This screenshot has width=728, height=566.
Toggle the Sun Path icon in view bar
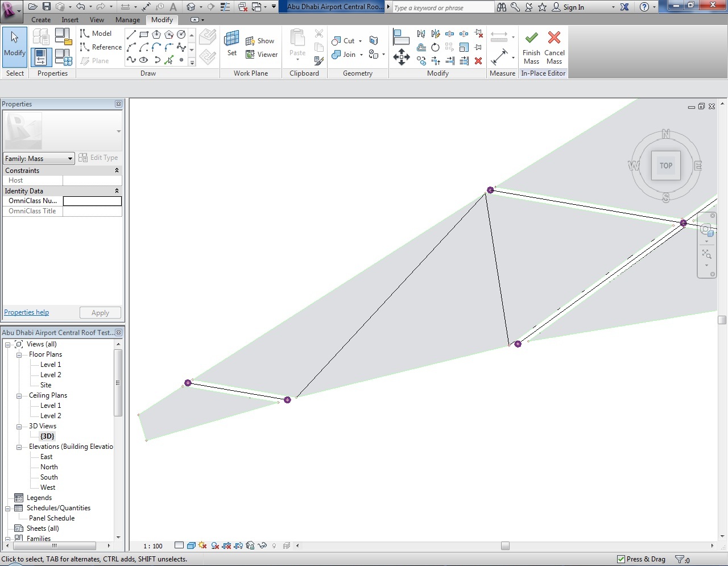(203, 546)
